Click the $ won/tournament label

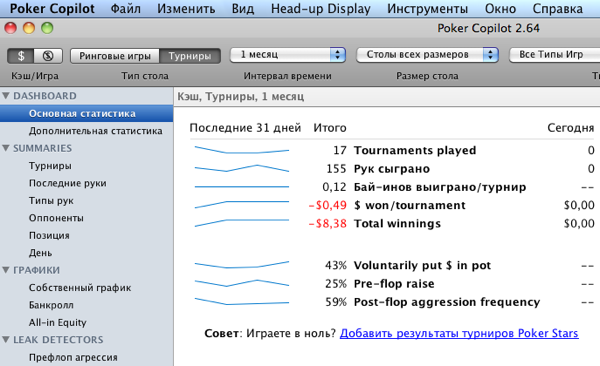[410, 205]
